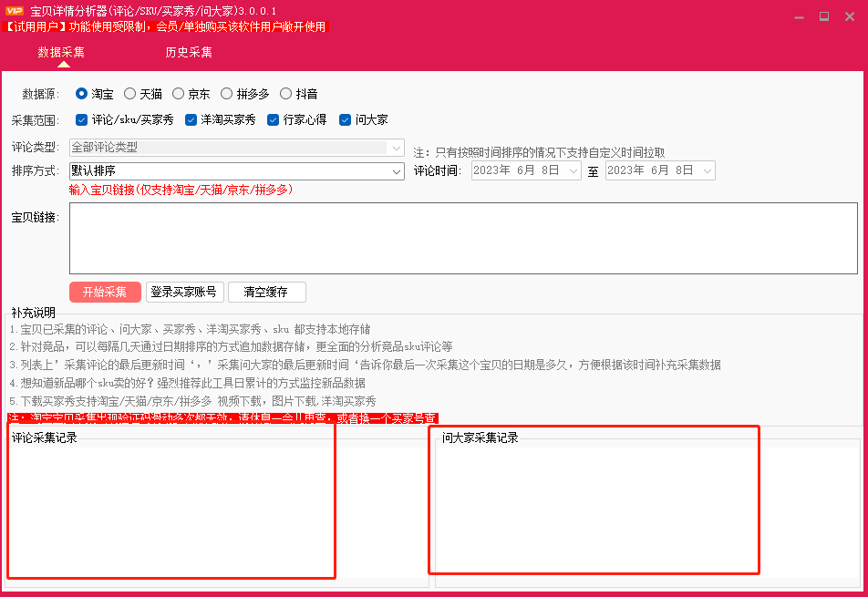Minimize the application window
The image size is (868, 597).
[x=799, y=16]
